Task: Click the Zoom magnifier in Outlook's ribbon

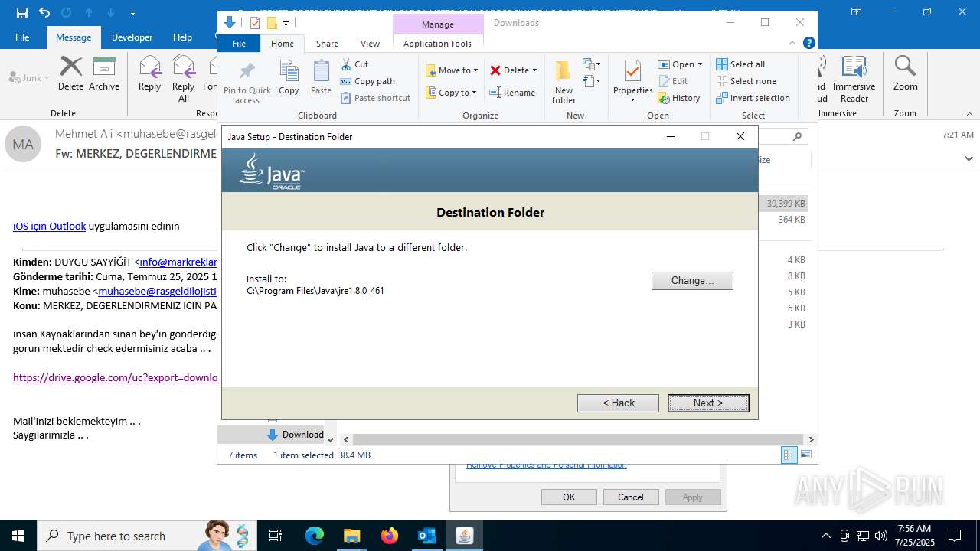Action: tap(905, 73)
